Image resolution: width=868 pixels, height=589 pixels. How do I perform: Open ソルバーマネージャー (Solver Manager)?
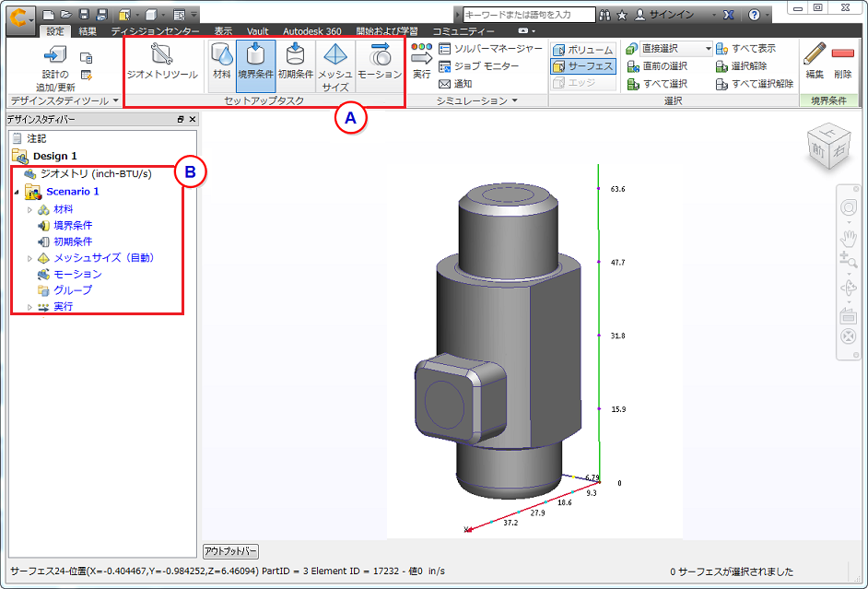click(x=491, y=49)
